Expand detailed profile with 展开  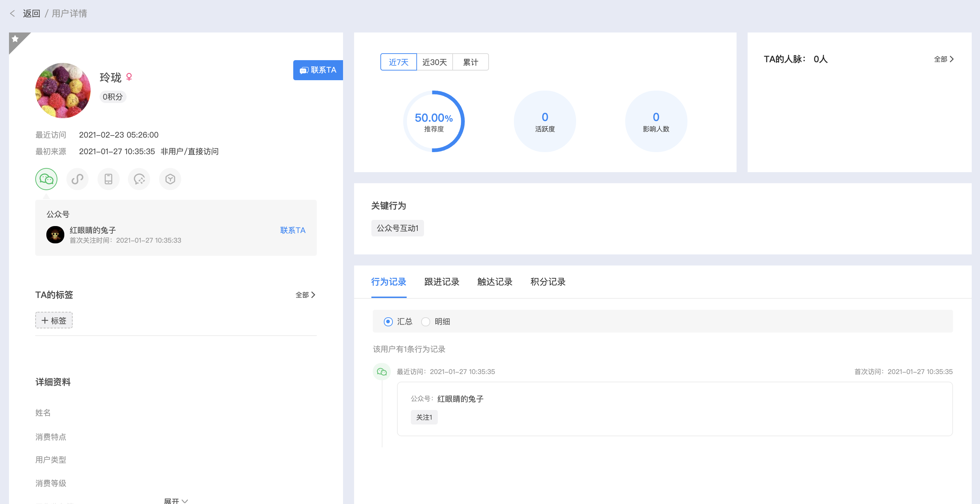(176, 501)
